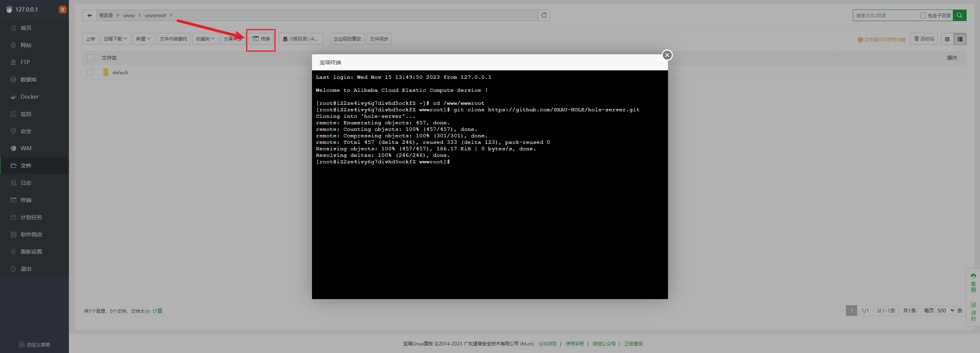
Task: Click the 终端 terminal icon in sidebar
Action: [13, 200]
